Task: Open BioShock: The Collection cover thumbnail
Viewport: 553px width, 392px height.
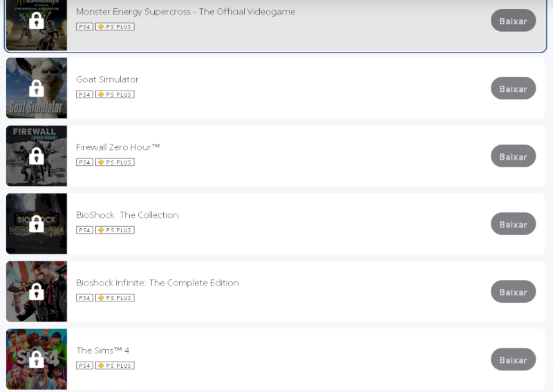Action: click(37, 223)
